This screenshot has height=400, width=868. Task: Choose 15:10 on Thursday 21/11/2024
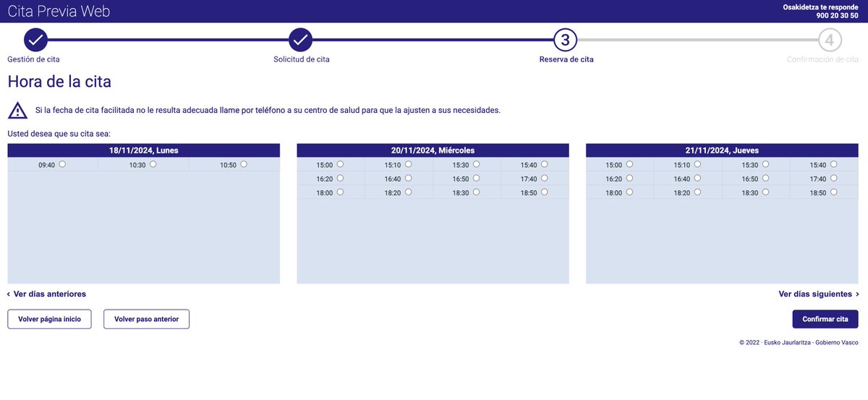click(x=697, y=164)
